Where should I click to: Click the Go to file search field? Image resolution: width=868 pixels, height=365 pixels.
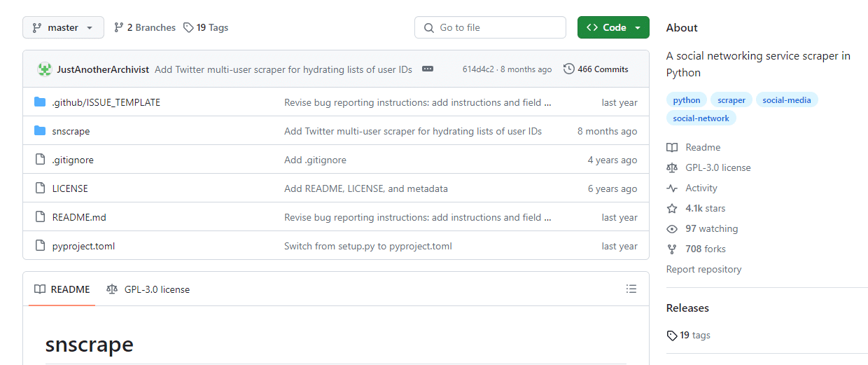click(490, 27)
